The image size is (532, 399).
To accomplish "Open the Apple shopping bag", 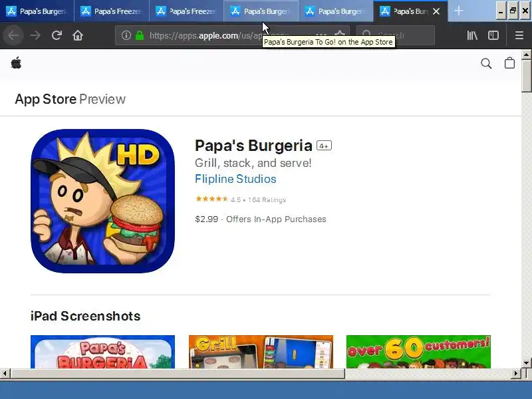I will coord(509,63).
